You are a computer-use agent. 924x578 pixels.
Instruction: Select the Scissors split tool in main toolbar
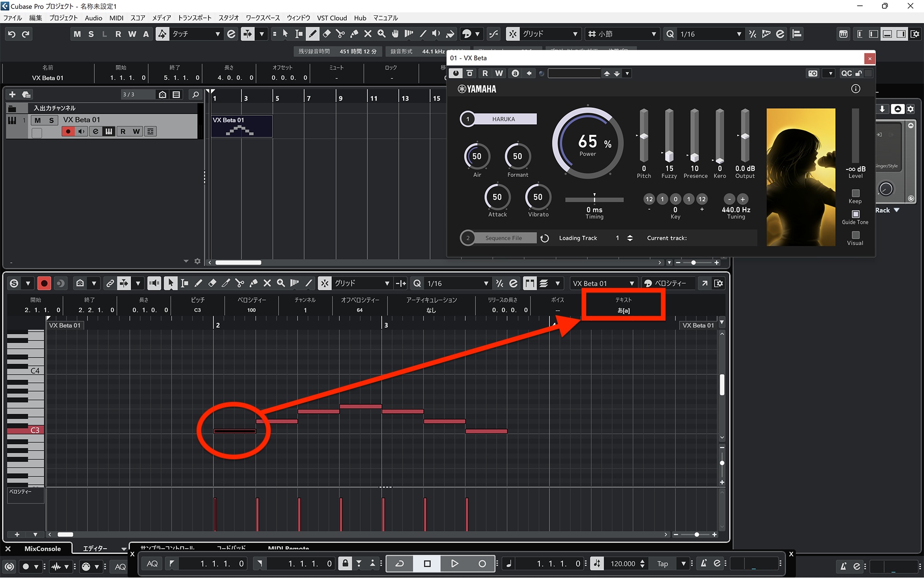tap(340, 34)
